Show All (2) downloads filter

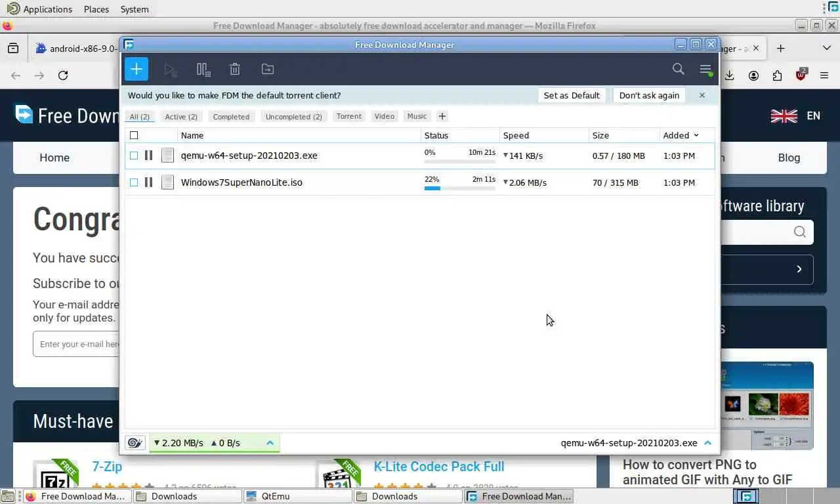tap(140, 116)
